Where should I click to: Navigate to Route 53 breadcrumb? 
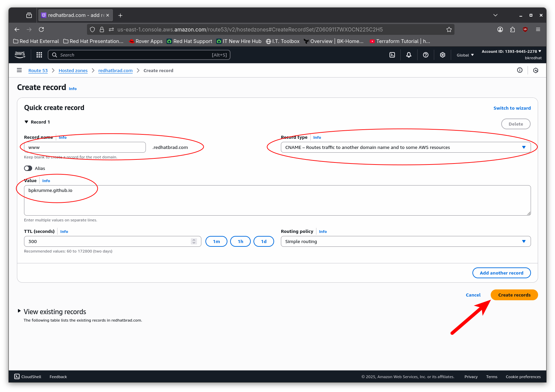point(38,70)
